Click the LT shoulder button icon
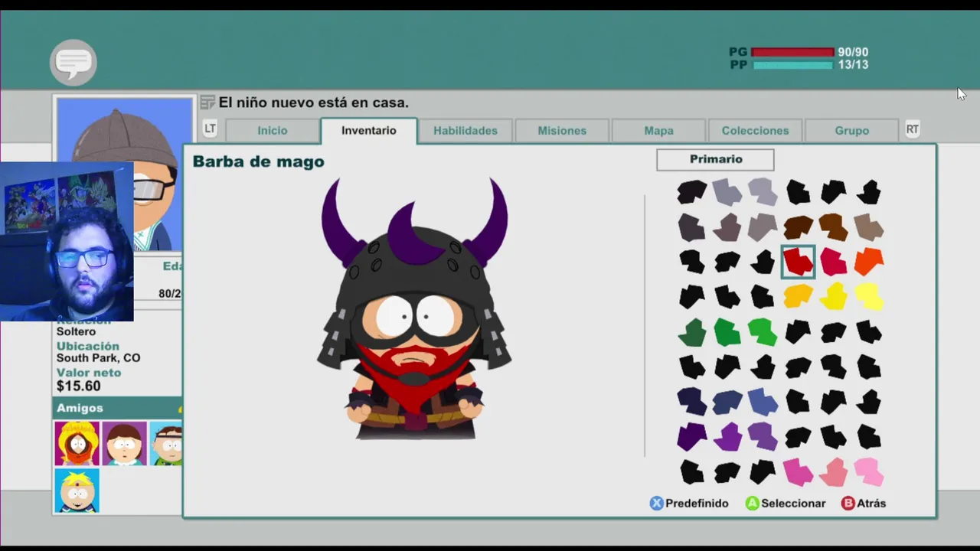 click(x=210, y=129)
